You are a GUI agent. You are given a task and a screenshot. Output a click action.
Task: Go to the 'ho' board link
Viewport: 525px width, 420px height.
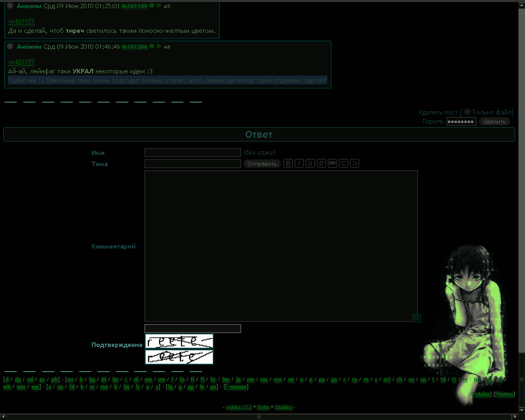tap(127, 387)
